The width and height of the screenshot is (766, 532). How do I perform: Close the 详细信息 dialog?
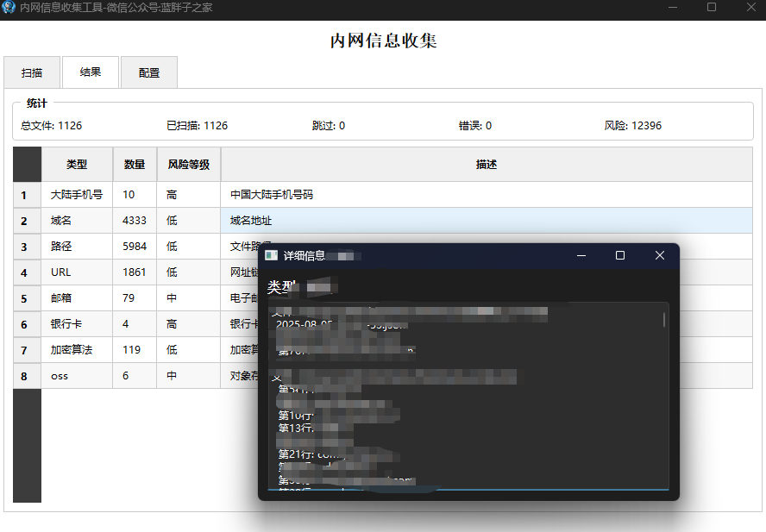(x=660, y=255)
